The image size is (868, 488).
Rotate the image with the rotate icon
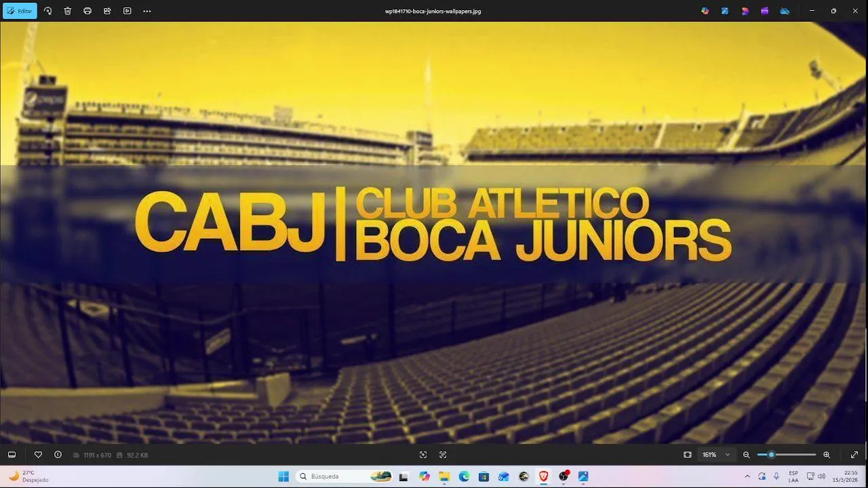47,11
